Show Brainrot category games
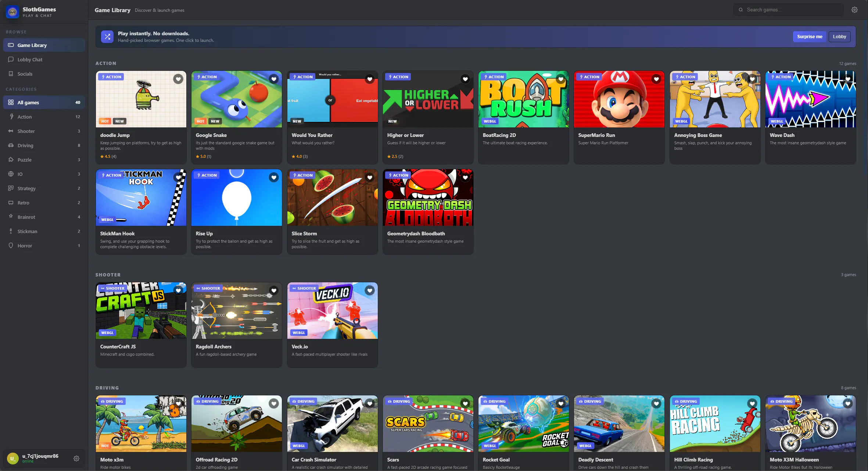The image size is (868, 471). pos(44,217)
